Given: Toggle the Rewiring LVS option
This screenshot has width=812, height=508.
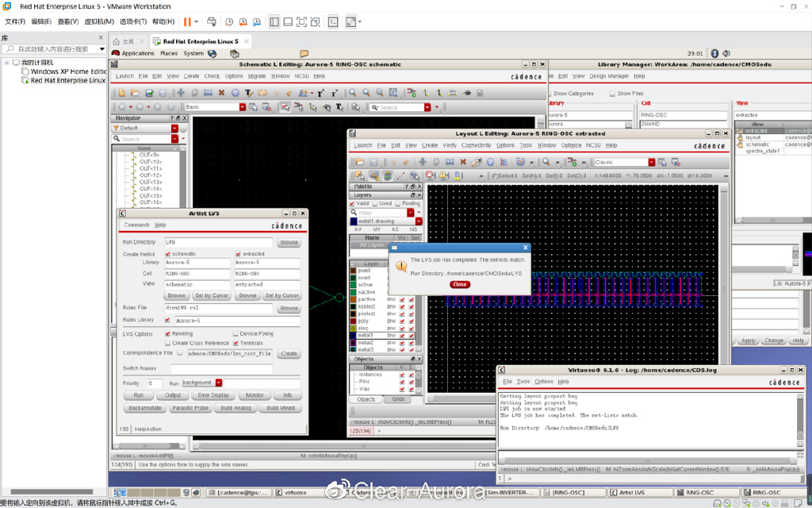Looking at the screenshot, I should tap(168, 334).
